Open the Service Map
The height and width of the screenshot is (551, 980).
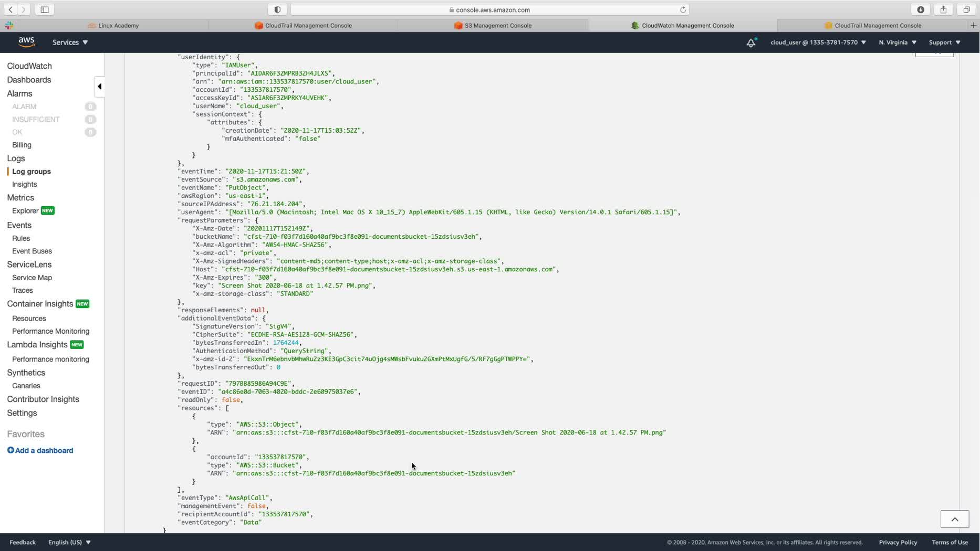coord(32,278)
